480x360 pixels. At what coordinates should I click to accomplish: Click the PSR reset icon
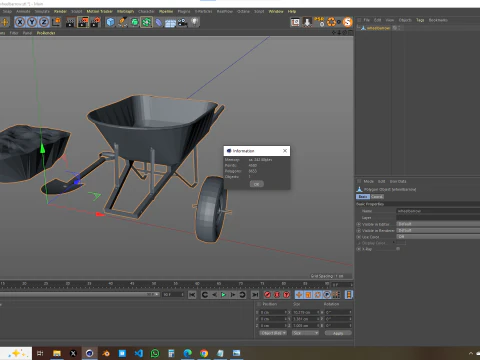pyautogui.click(x=319, y=22)
